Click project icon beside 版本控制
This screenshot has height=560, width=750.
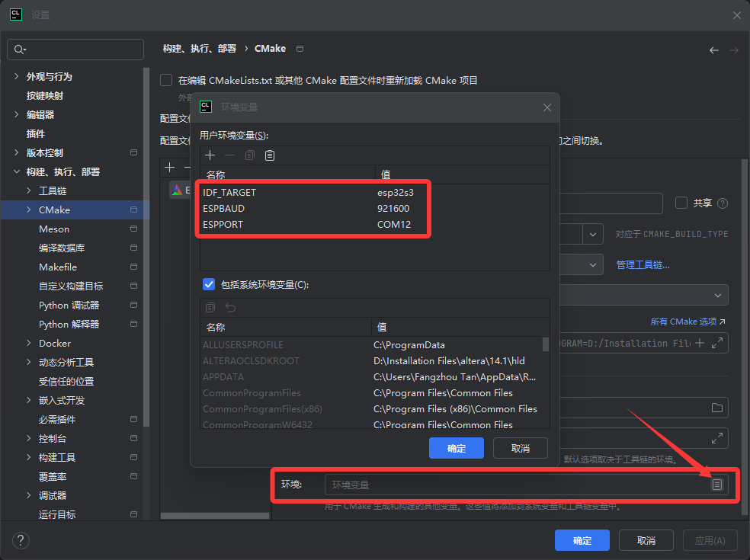tap(134, 152)
